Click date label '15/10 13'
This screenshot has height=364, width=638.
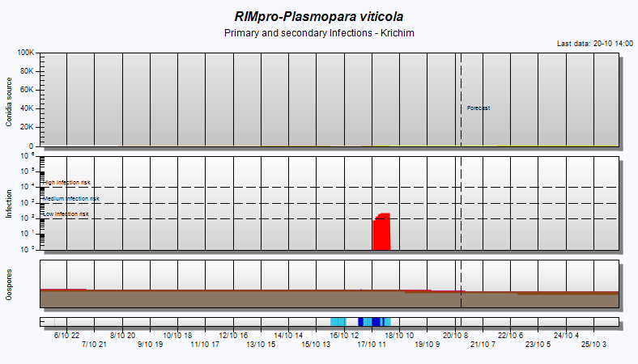(316, 345)
